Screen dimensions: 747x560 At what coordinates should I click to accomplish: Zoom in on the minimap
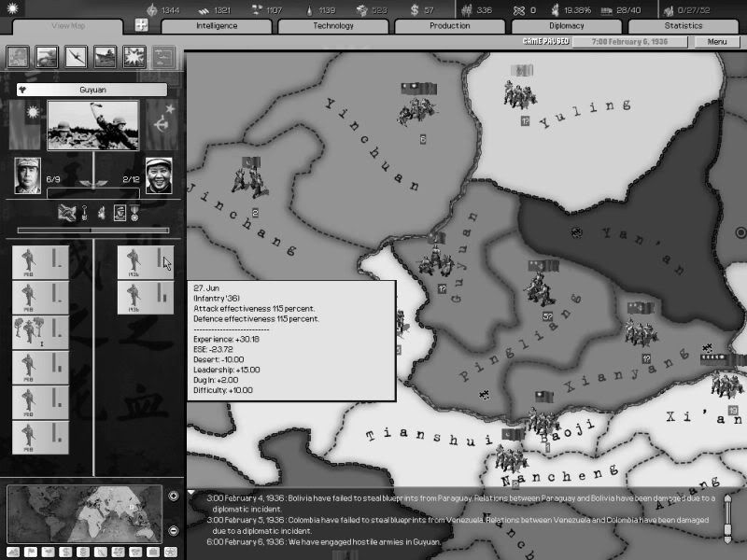(x=174, y=496)
